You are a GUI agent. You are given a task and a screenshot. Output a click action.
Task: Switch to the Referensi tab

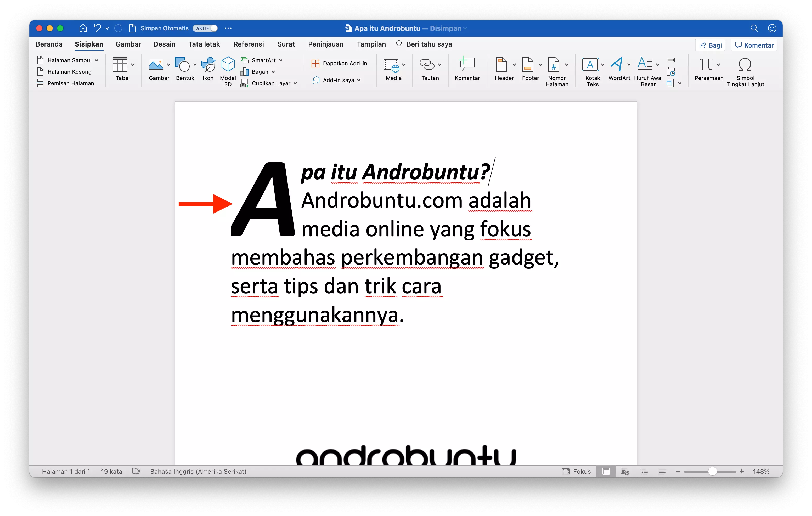(249, 44)
